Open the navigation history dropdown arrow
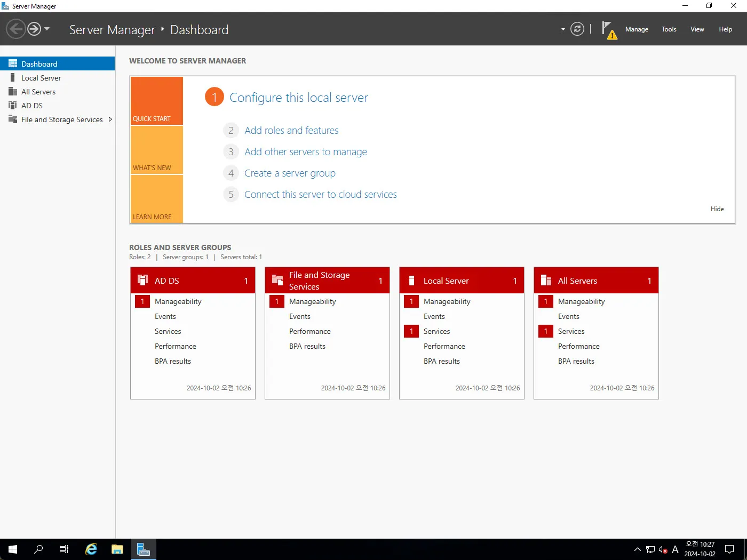The width and height of the screenshot is (747, 560). (x=47, y=29)
